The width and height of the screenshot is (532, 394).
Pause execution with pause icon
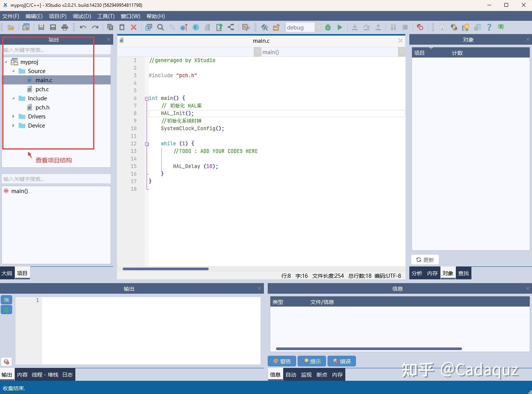[x=393, y=27]
